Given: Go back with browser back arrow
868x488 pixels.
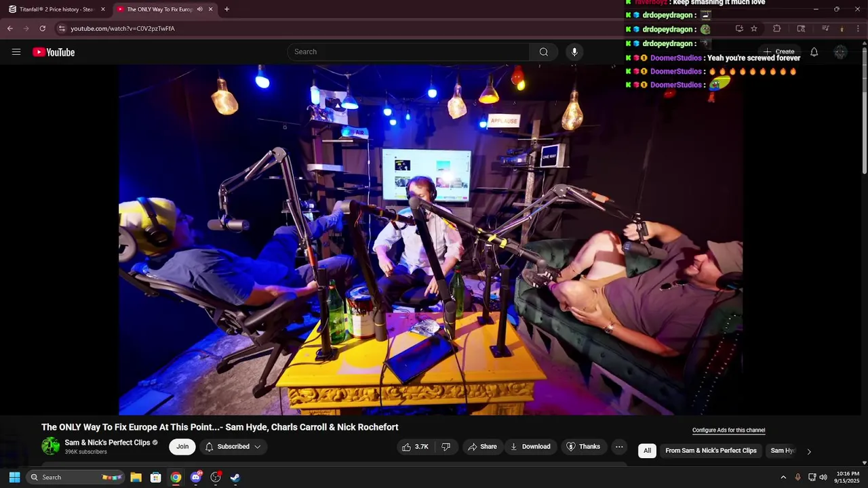Looking at the screenshot, I should (10, 28).
